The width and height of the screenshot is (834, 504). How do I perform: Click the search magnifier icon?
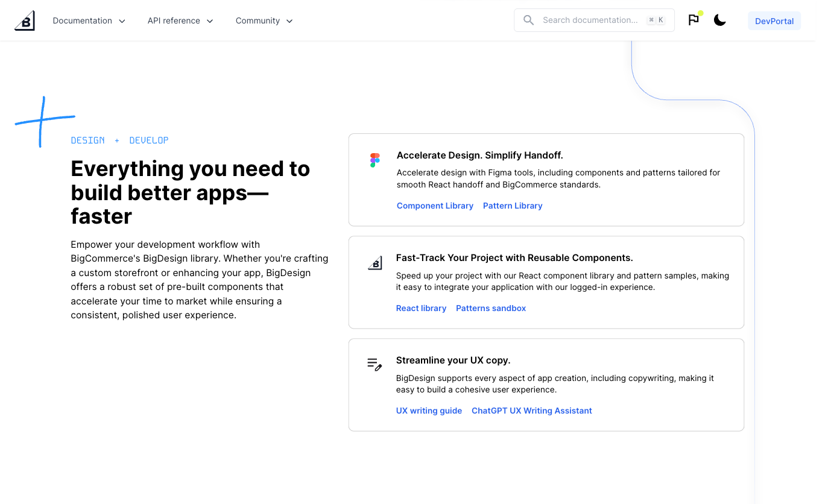[528, 20]
